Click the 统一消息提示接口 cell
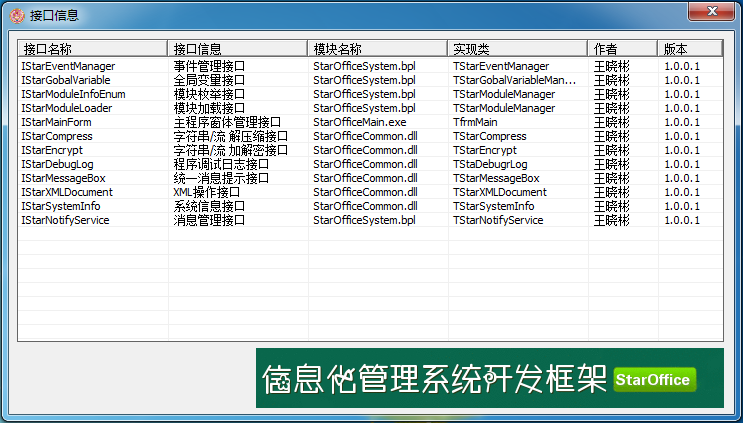This screenshot has height=423, width=743. [221, 178]
